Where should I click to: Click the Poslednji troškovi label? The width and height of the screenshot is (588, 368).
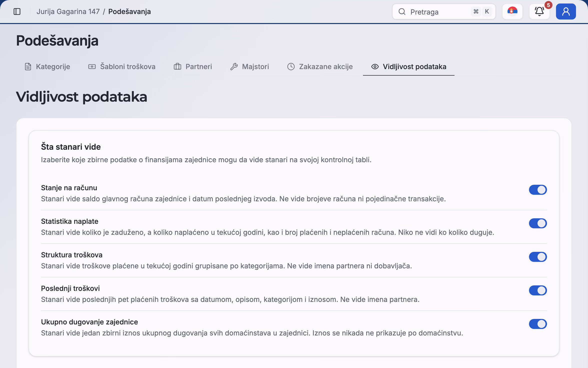70,288
